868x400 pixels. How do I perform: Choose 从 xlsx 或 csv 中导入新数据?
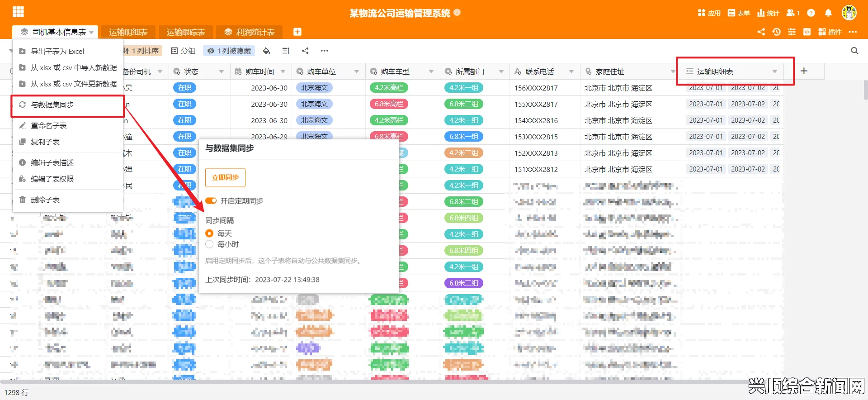pos(68,67)
